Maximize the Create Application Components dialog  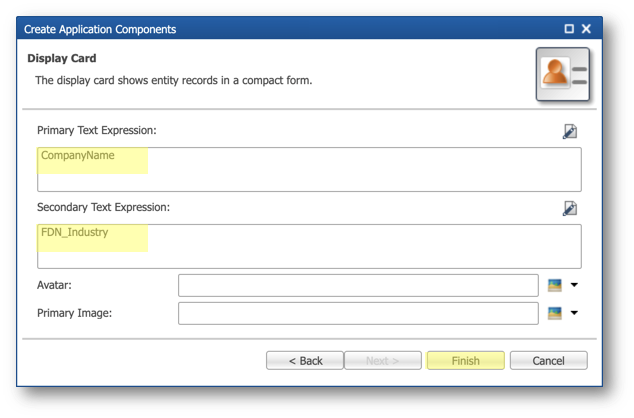(569, 29)
